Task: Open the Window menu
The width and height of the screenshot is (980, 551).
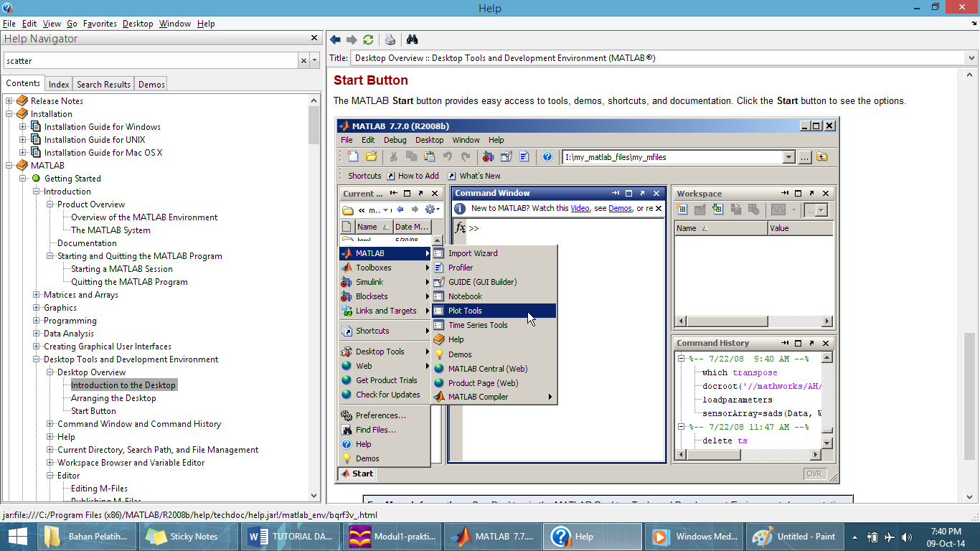Action: click(x=175, y=24)
